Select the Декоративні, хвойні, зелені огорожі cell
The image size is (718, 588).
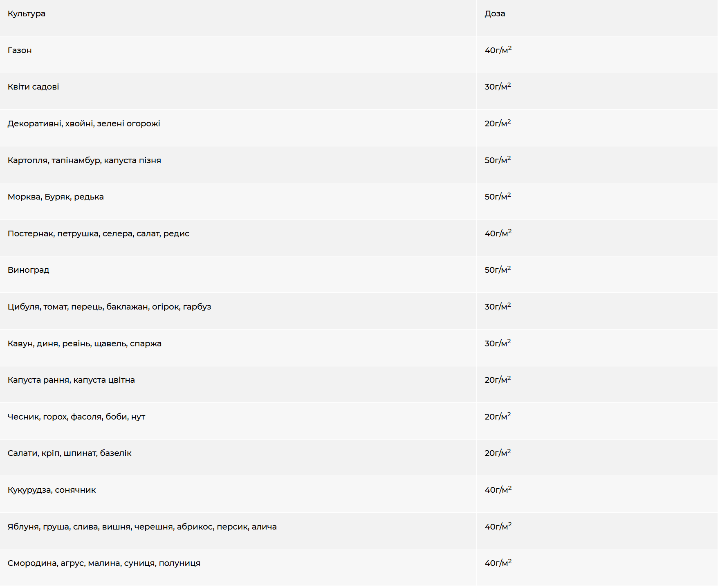pos(84,124)
